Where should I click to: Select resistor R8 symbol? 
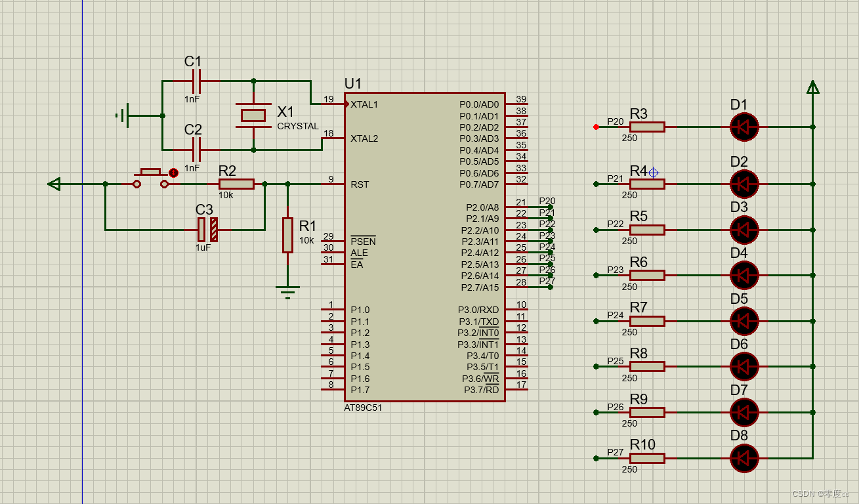(647, 366)
